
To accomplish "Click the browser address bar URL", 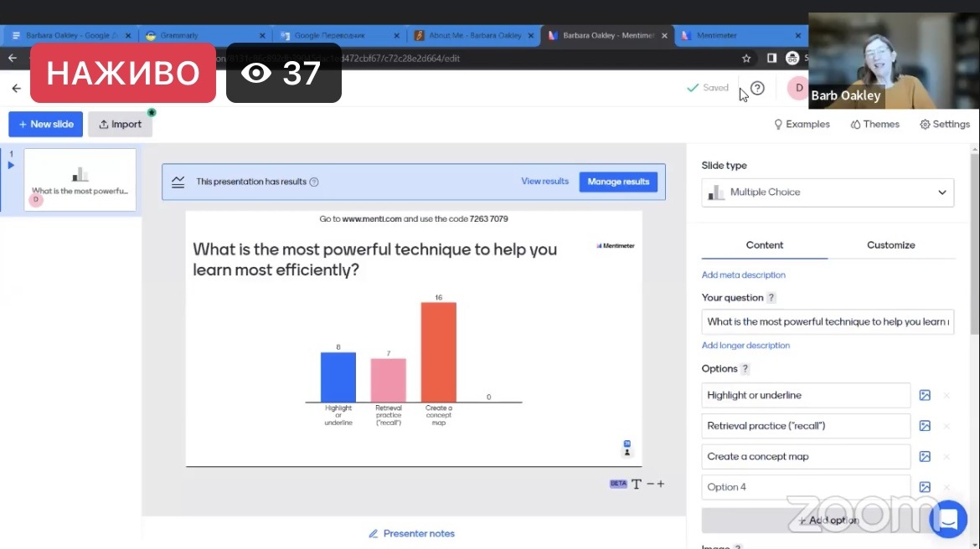I will [x=400, y=58].
